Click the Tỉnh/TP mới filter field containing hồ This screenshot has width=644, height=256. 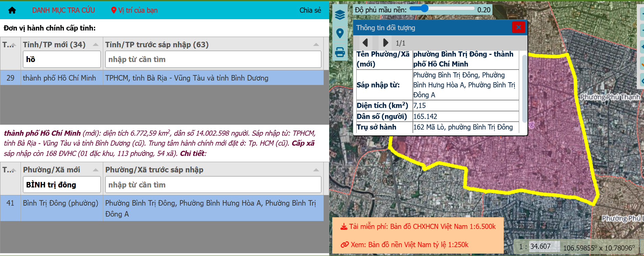pos(62,59)
